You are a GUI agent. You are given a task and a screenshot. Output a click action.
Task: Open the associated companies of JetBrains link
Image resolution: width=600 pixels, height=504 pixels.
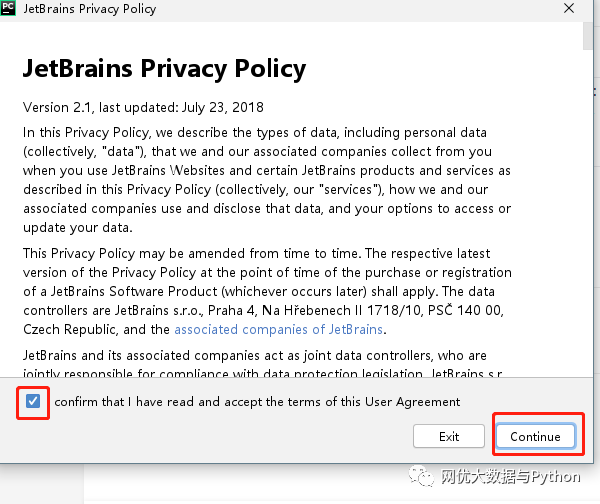279,329
